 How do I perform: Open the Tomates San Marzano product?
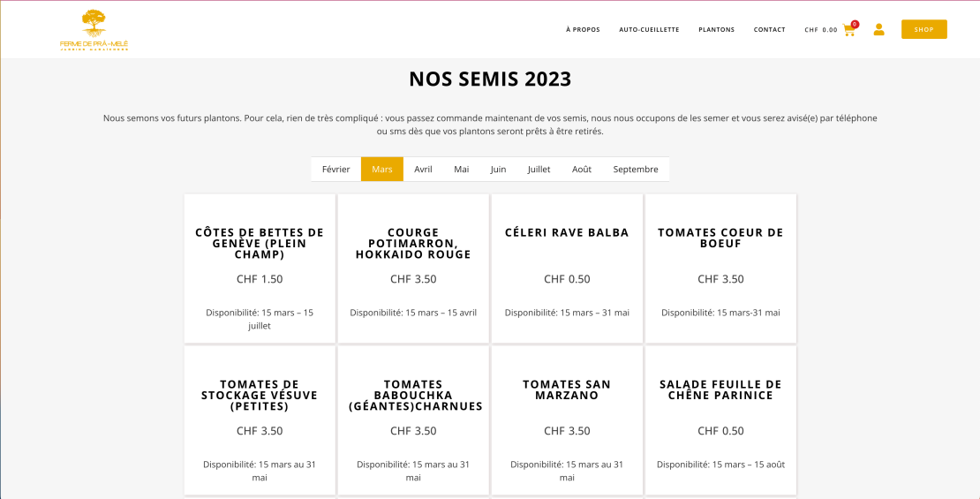(567, 389)
